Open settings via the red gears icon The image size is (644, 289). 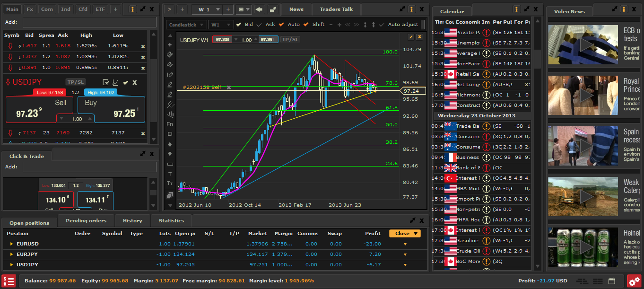point(634,281)
